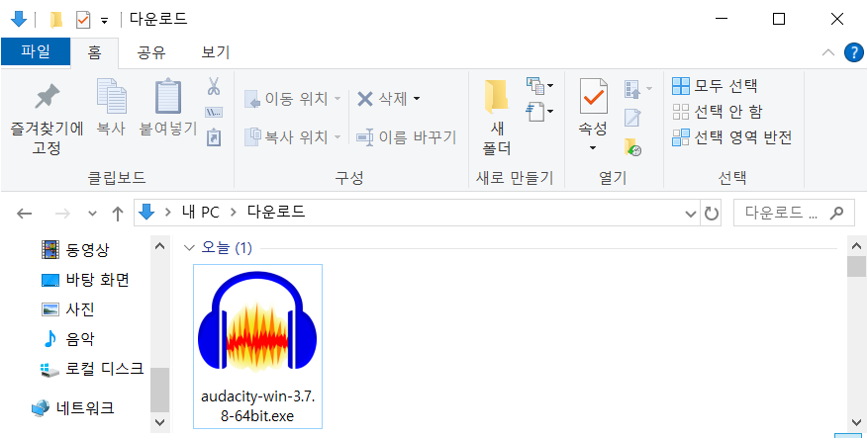Click the title bar Properties checkmark icon
Viewport: 868px width, 438px height.
click(x=82, y=21)
